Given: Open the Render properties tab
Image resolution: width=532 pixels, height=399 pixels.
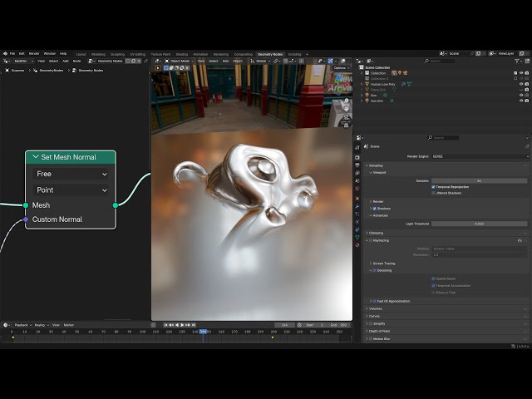Looking at the screenshot, I should 357,157.
